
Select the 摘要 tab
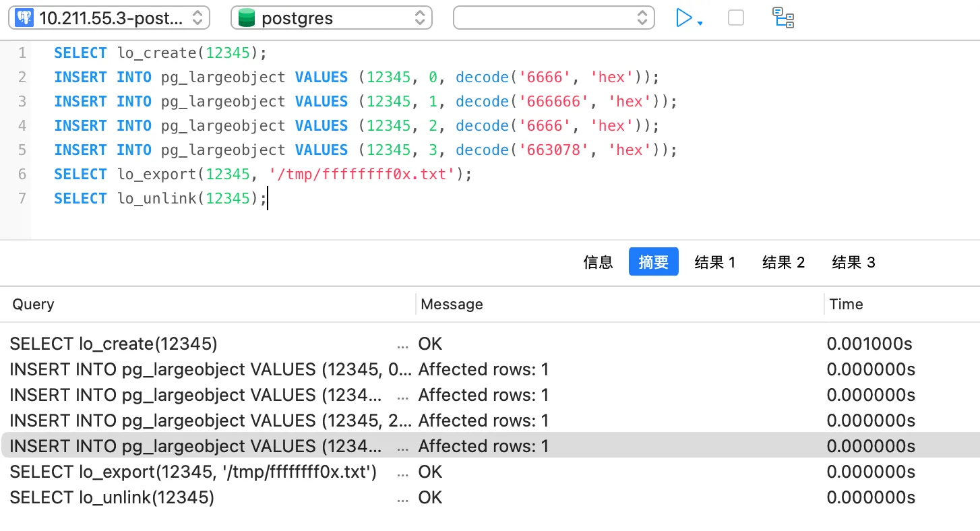pyautogui.click(x=653, y=262)
